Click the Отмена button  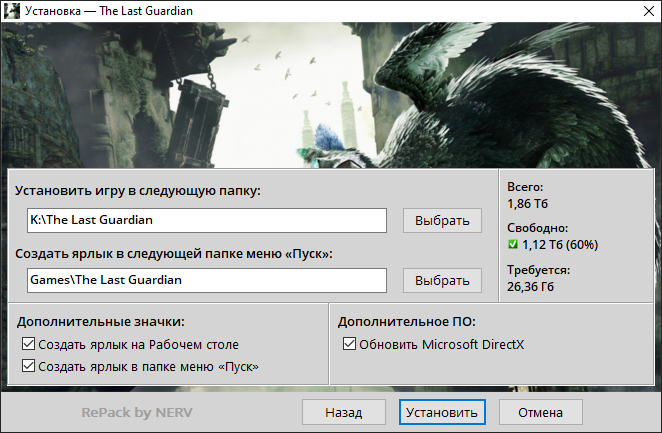(x=540, y=412)
